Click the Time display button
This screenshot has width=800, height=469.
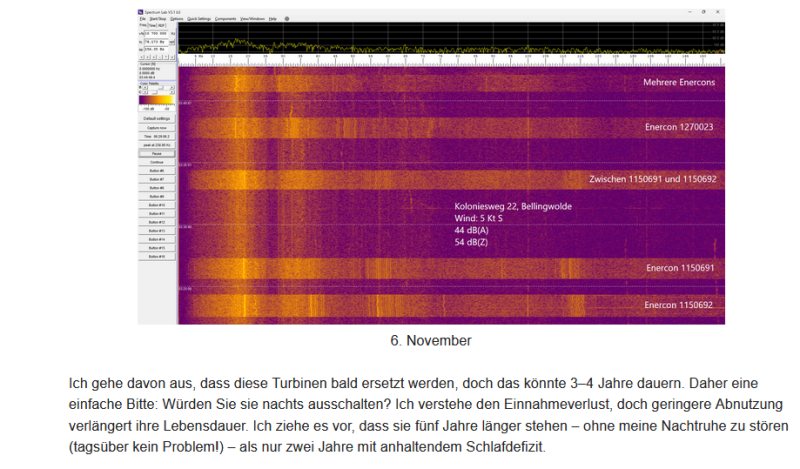[x=157, y=136]
